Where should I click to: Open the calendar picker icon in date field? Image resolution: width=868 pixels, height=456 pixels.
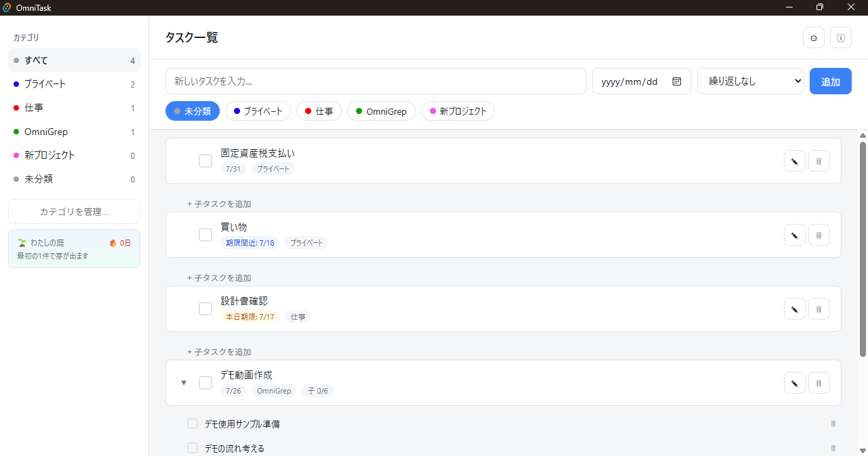[677, 81]
